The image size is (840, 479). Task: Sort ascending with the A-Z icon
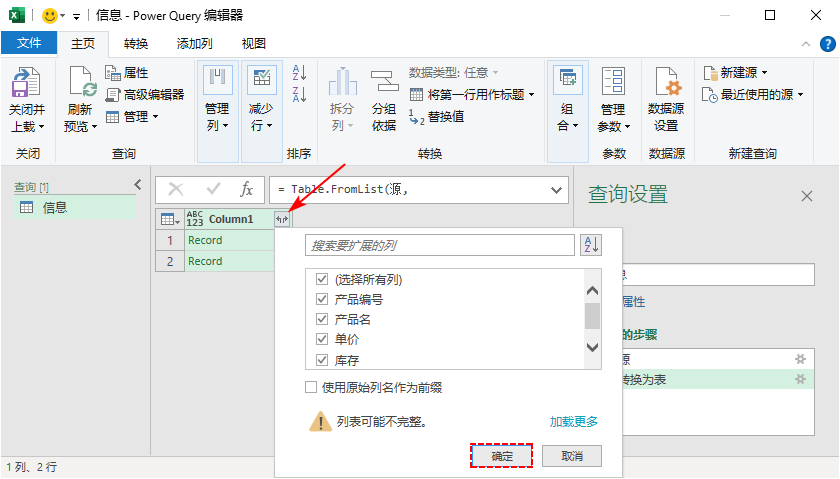[299, 72]
